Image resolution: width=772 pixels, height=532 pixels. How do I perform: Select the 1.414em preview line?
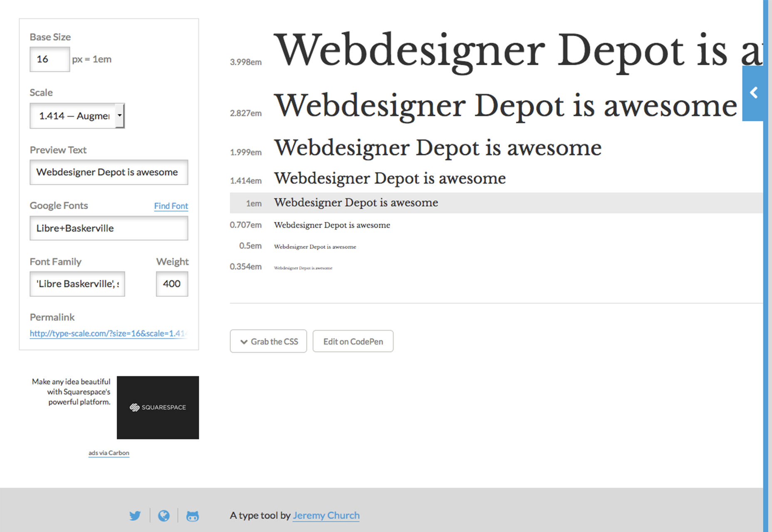click(390, 178)
